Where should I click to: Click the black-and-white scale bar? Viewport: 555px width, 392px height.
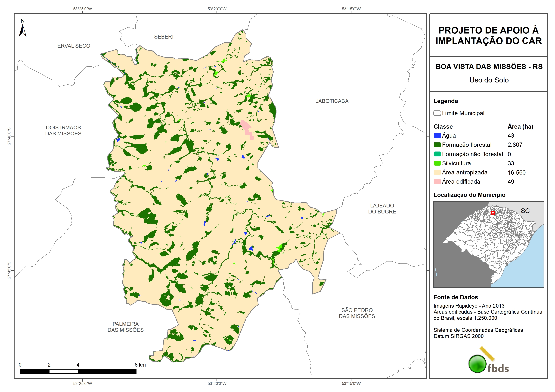(x=78, y=371)
